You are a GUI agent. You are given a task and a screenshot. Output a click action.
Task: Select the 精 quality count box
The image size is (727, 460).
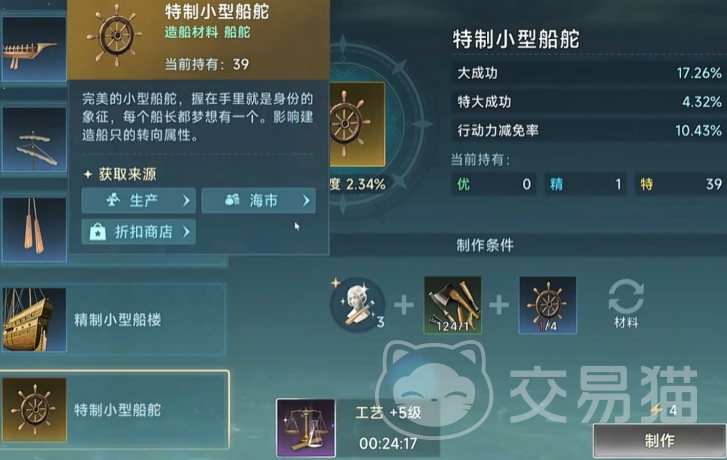pyautogui.click(x=585, y=184)
